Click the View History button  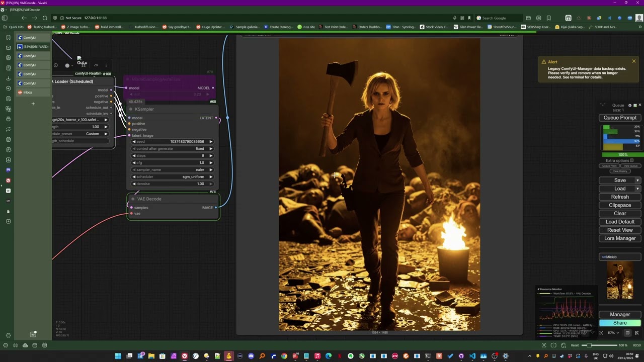tap(620, 171)
